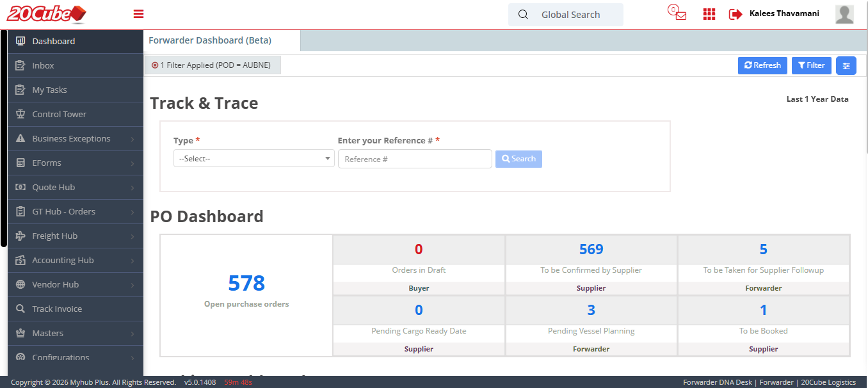Remove the POD = AUBNE filter chip
Screen dimensions: 868x388
tap(154, 65)
